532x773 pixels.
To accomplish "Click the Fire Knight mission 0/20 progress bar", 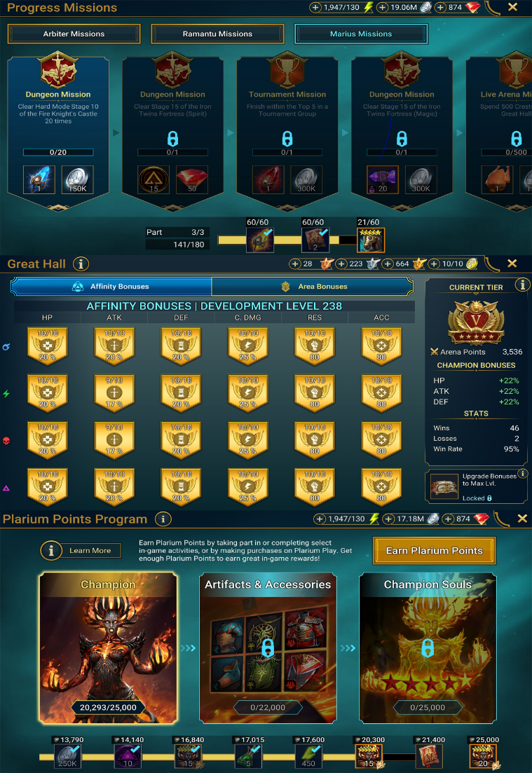I will tap(58, 152).
